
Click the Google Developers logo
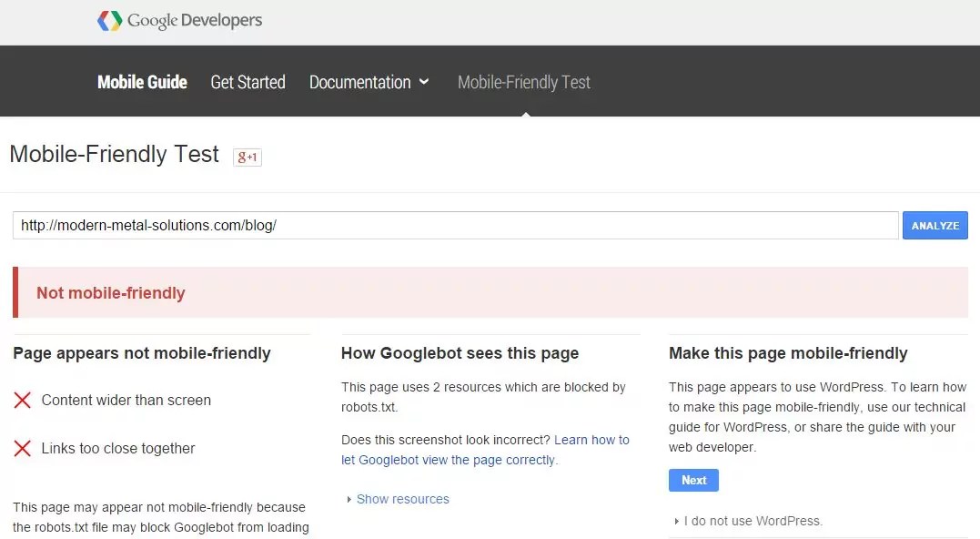[179, 20]
